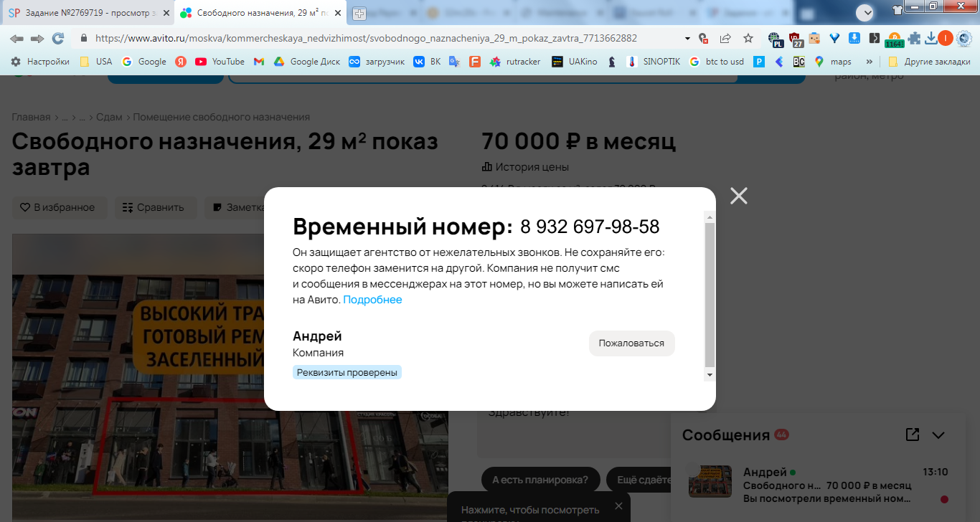Screen dimensions: 980x522
Task: Add listing В избранное
Action: click(59, 207)
